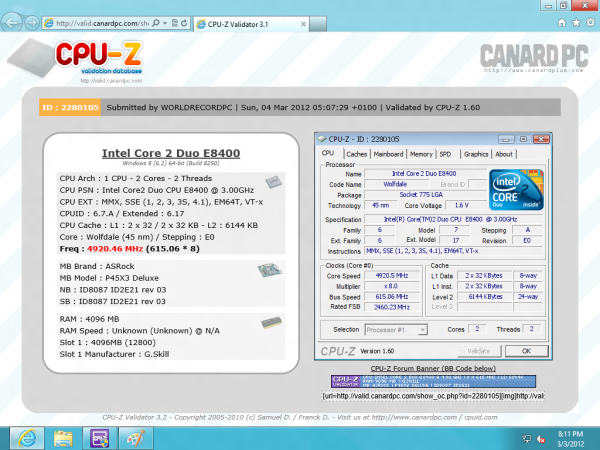
Task: Click the ID : 2280105 orange badge
Action: [70, 108]
